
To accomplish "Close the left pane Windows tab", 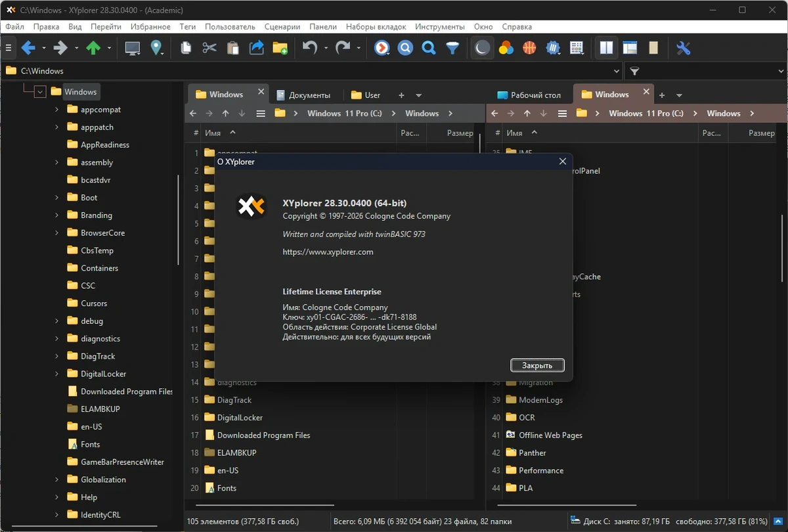I will coord(261,93).
